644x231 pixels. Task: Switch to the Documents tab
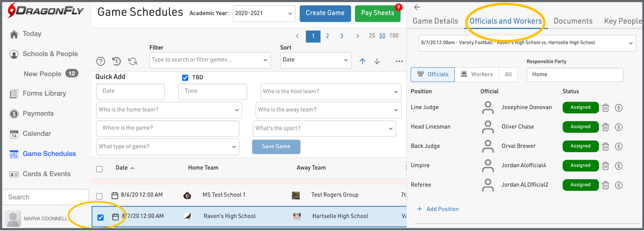point(573,21)
